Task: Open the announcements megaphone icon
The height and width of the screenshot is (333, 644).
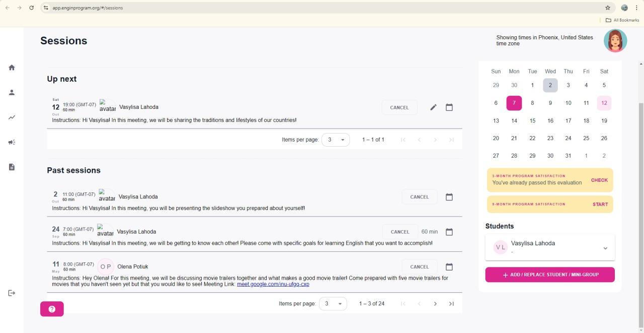Action: [x=12, y=142]
